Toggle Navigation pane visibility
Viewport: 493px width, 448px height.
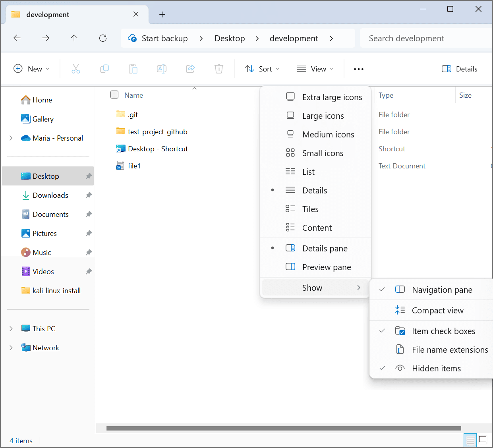431,290
